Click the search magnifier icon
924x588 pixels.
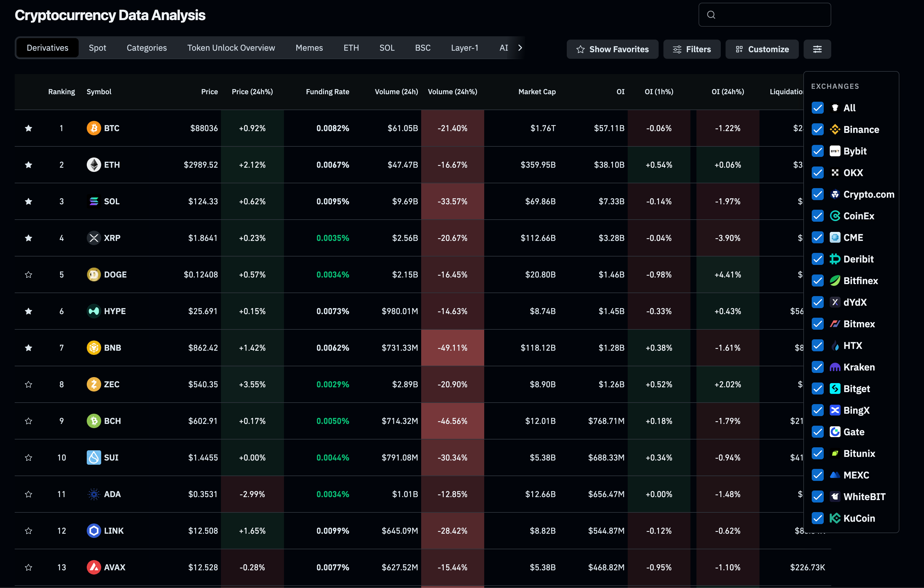click(x=711, y=15)
